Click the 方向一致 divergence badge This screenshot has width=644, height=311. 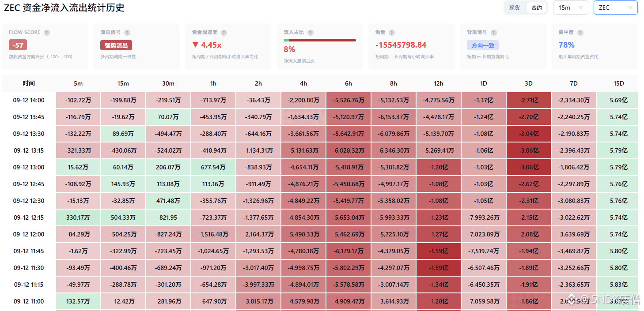click(483, 45)
